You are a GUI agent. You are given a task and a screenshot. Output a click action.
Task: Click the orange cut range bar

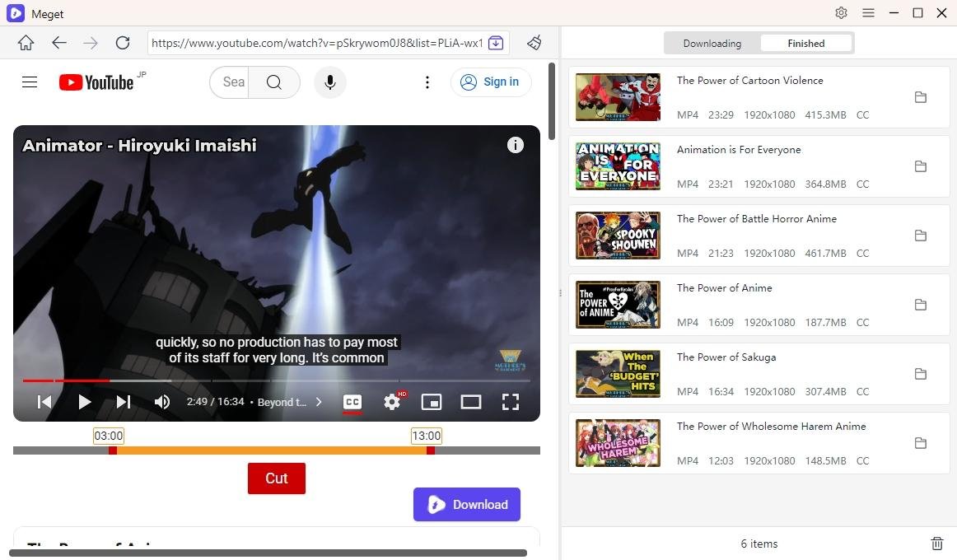pyautogui.click(x=272, y=450)
